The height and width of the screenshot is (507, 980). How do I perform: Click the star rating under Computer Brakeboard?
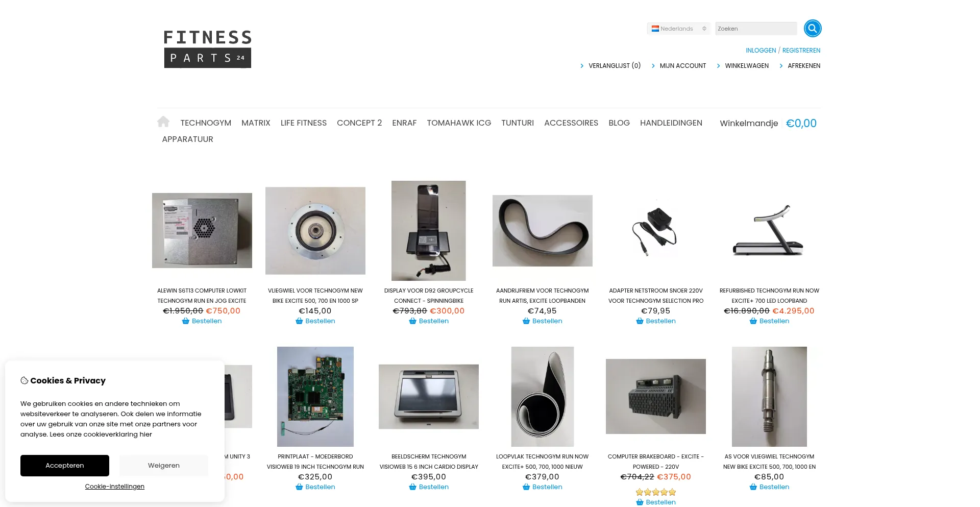[x=656, y=492]
